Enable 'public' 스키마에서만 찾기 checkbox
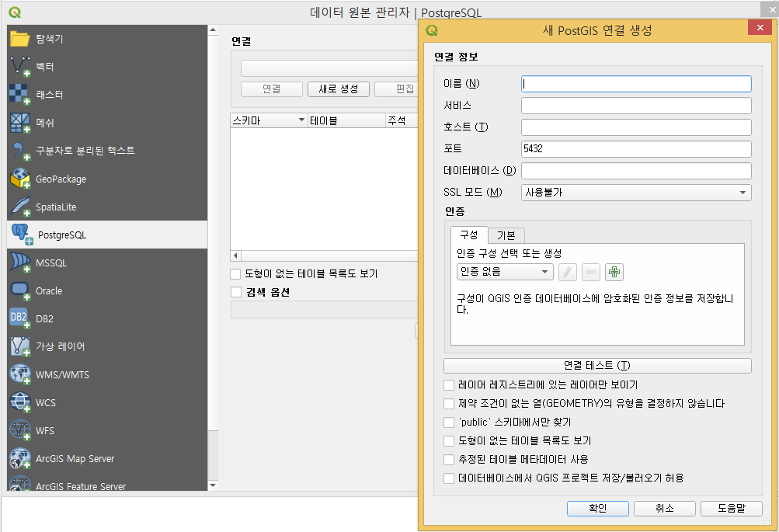779x532 pixels. tap(449, 422)
